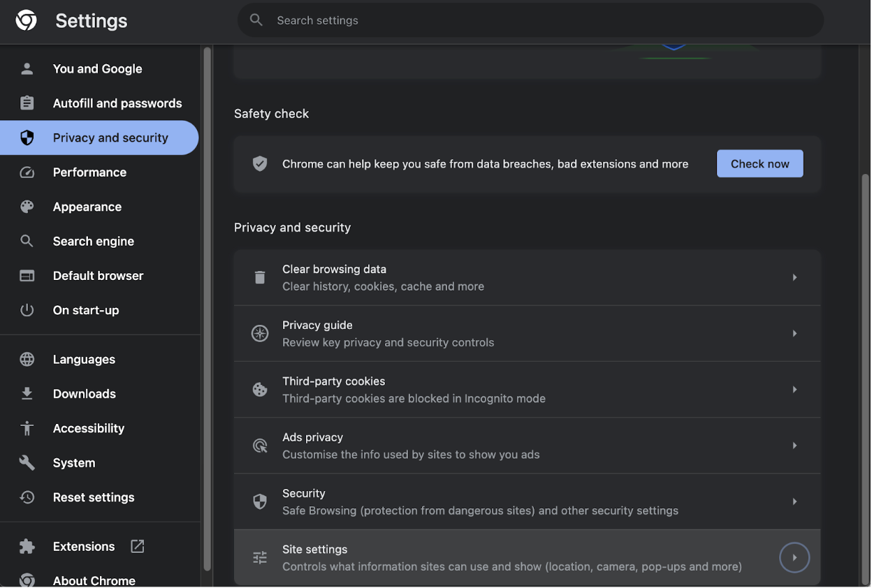The width and height of the screenshot is (872, 588).
Task: Open Ads privacy using right arrow
Action: point(794,446)
